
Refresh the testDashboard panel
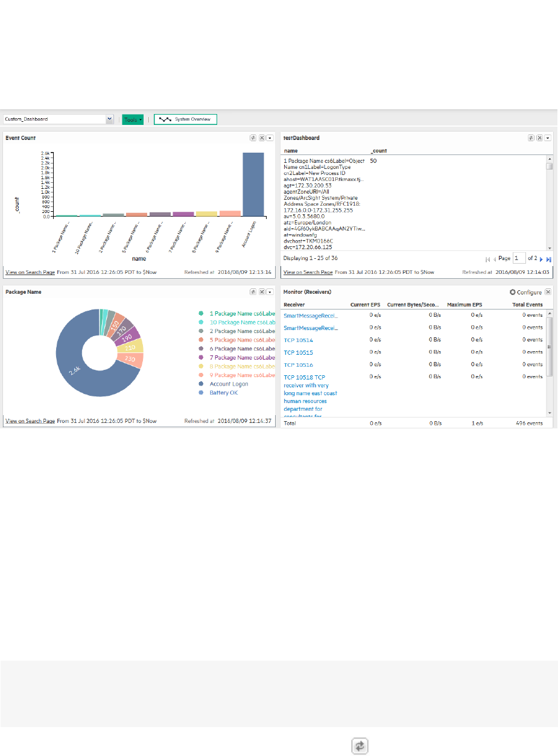click(531, 138)
